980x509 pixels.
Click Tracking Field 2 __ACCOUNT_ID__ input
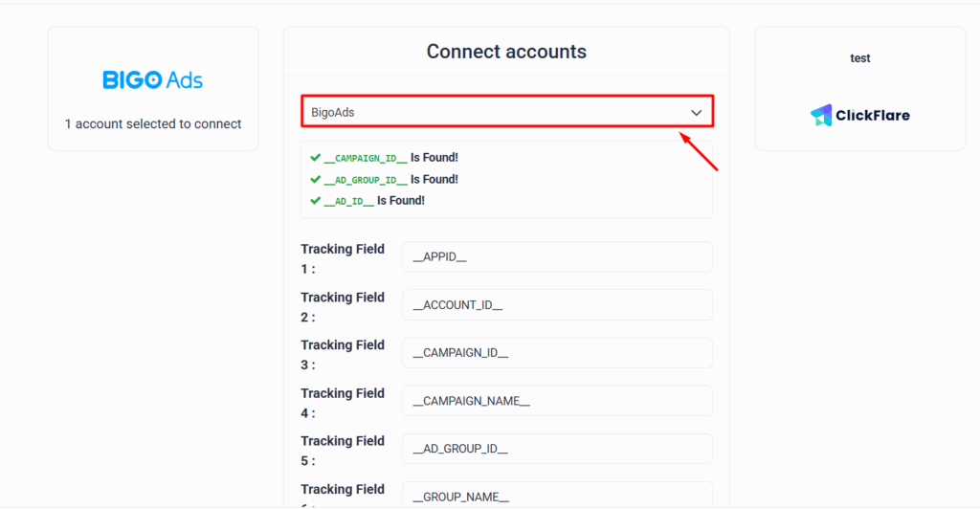pyautogui.click(x=557, y=305)
